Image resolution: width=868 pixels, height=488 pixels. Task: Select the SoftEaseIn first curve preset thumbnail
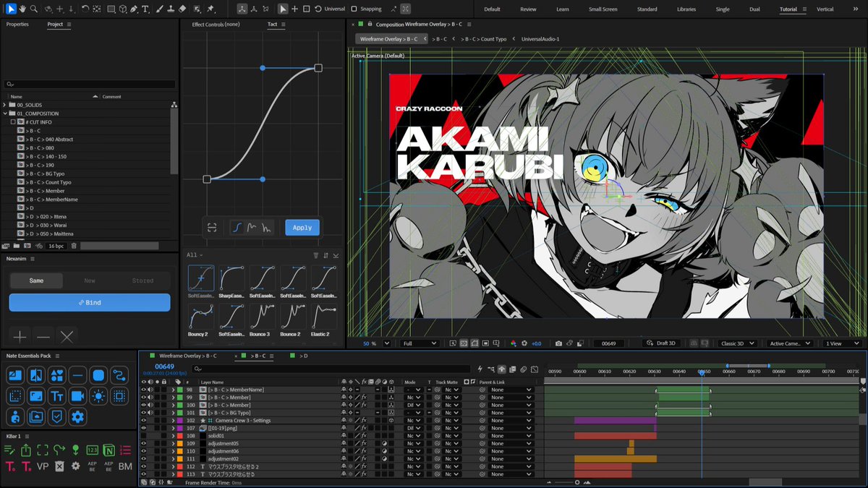(x=201, y=278)
